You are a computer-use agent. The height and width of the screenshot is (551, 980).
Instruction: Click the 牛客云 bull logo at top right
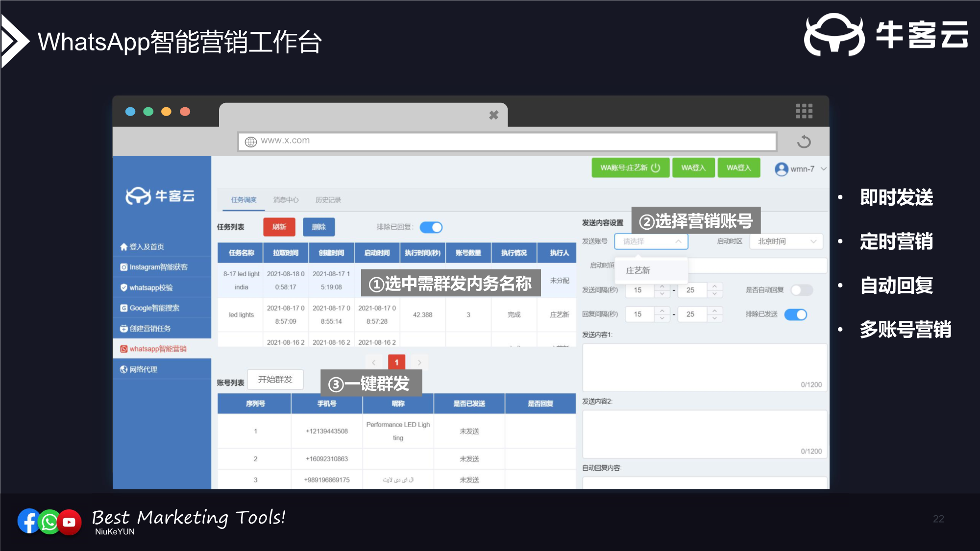pos(834,35)
